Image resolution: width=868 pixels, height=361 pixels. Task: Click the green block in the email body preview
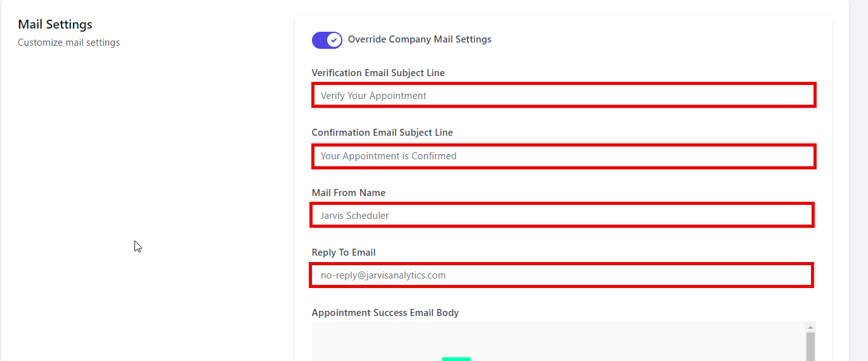click(x=457, y=359)
